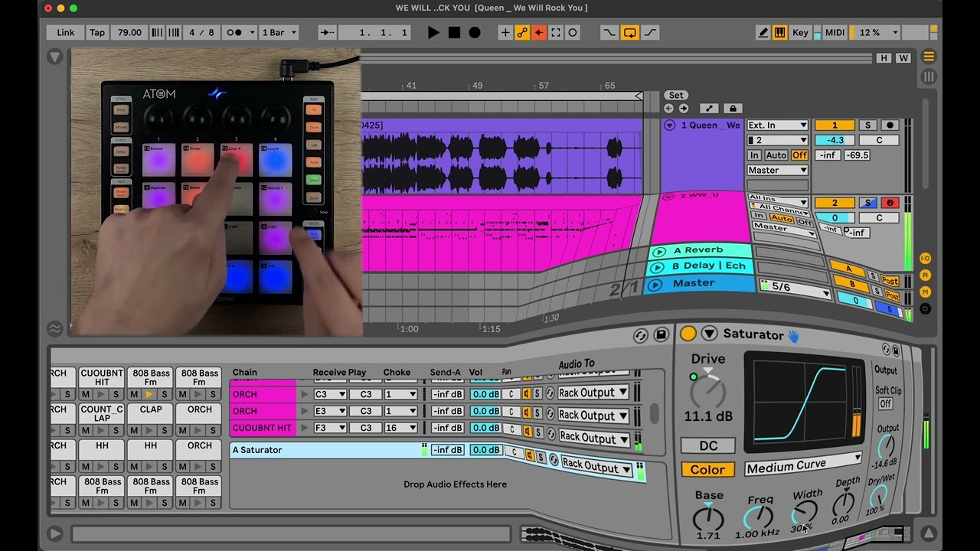The image size is (980, 551).
Task: Stop playback in the transport bar
Action: [x=454, y=32]
